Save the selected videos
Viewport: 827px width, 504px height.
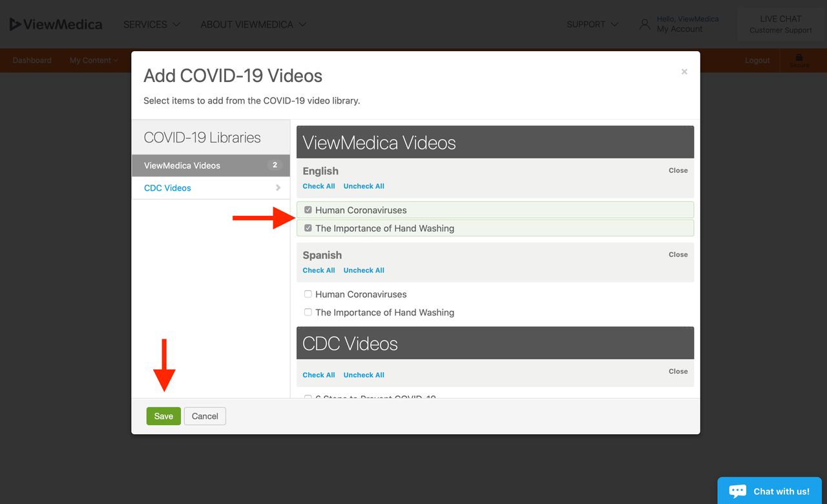point(163,416)
